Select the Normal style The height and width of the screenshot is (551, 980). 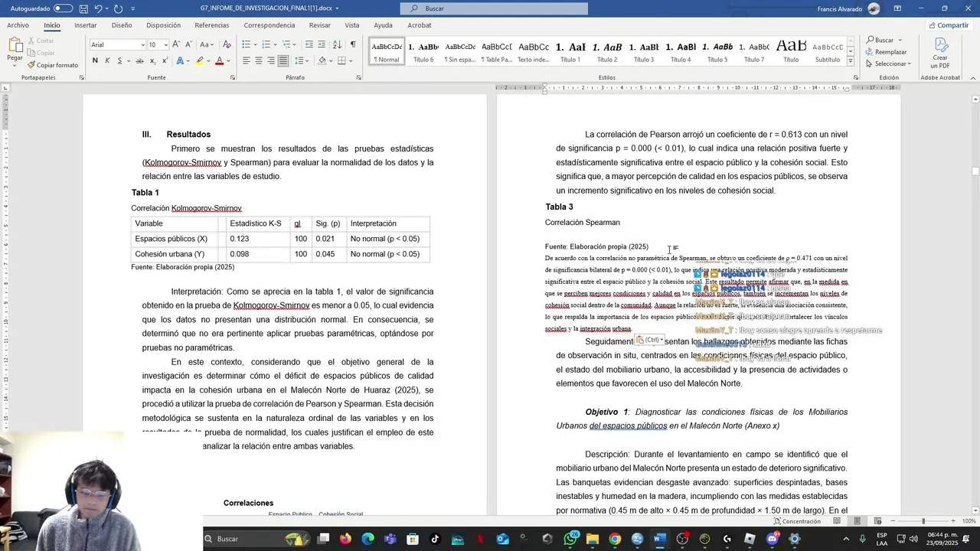tap(387, 51)
